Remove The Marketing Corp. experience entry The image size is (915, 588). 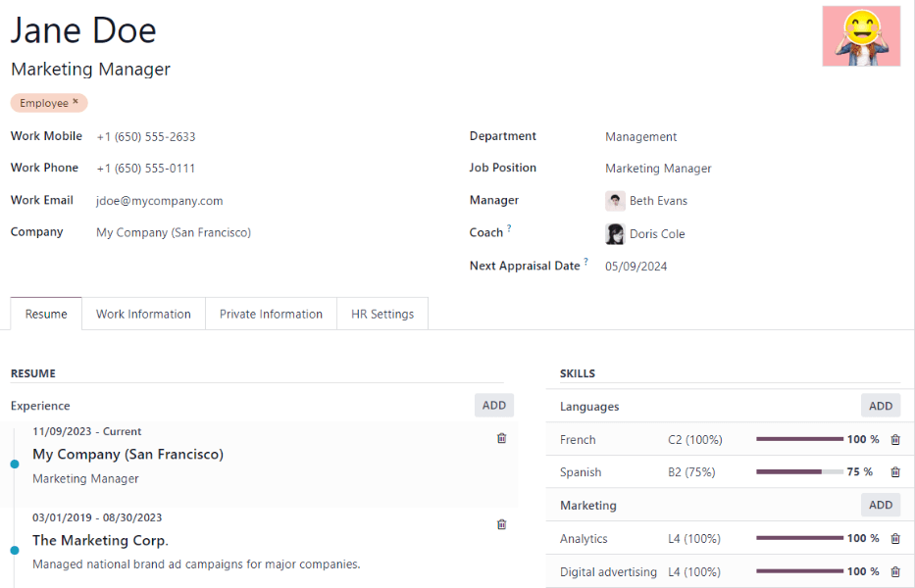[x=501, y=524]
